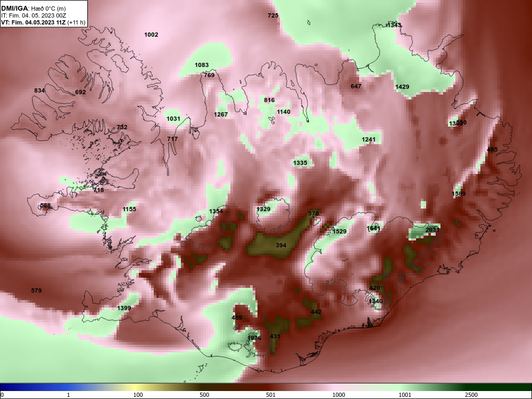Select the 489 value

(237, 318)
